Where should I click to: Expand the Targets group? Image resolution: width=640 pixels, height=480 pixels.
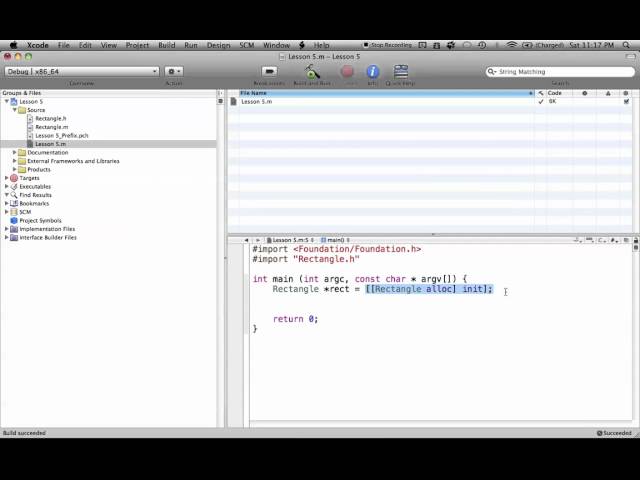[x=7, y=178]
